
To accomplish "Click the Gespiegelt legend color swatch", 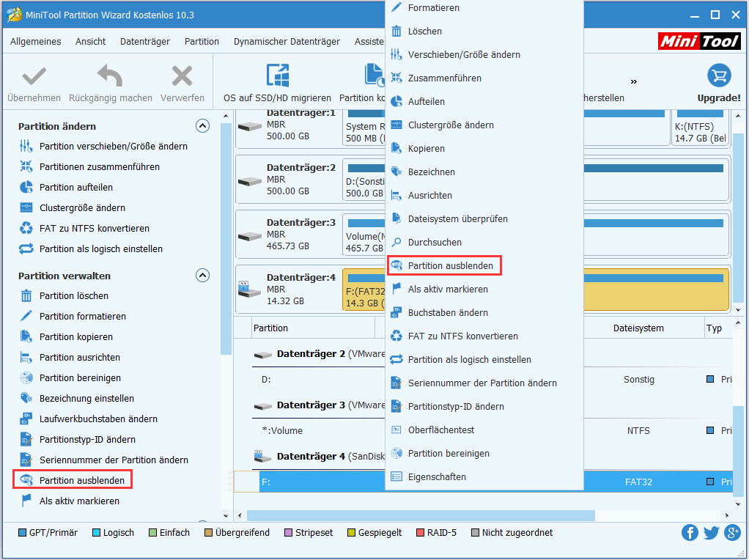I will (x=351, y=532).
